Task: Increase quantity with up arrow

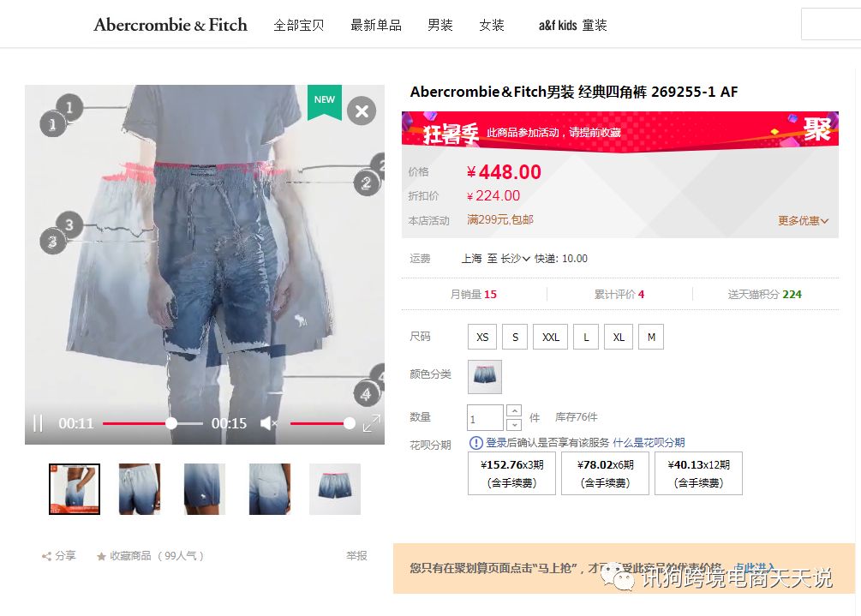Action: [x=514, y=411]
